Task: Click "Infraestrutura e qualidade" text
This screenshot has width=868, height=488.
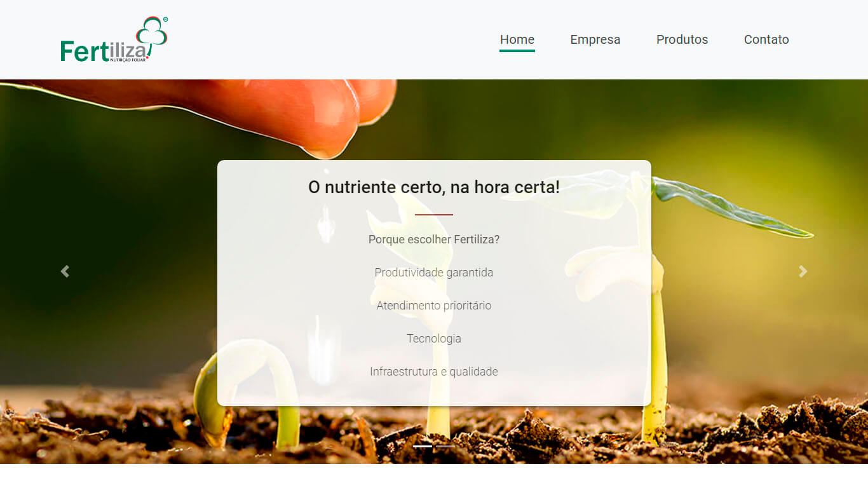Action: pyautogui.click(x=434, y=372)
